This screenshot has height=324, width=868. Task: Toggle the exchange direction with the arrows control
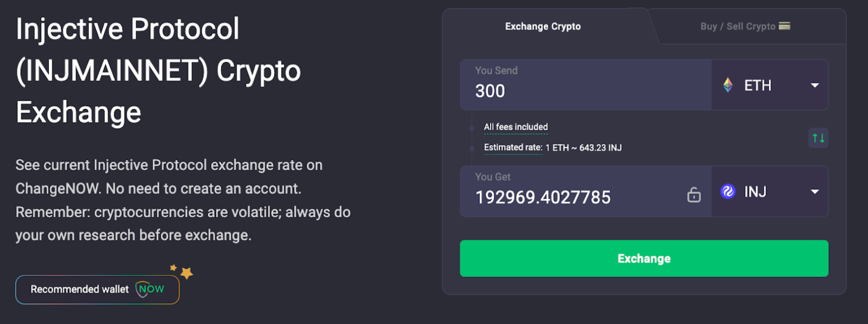pyautogui.click(x=818, y=138)
